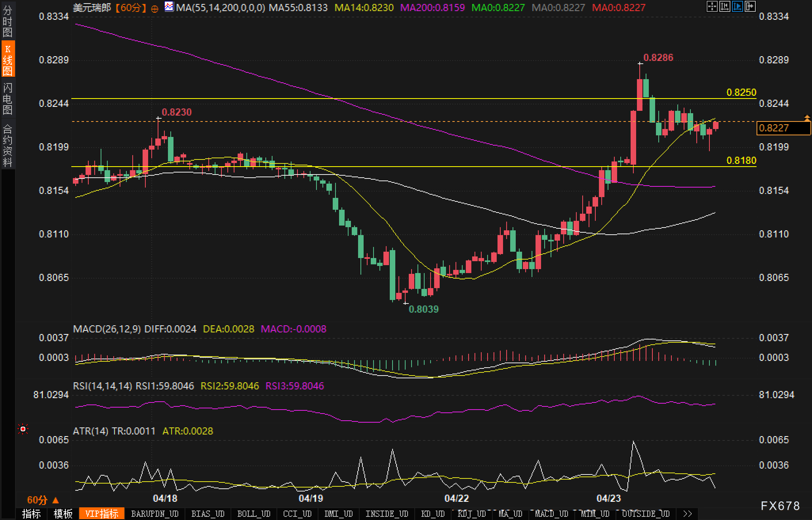The width and height of the screenshot is (812, 520).
Task: Open 合约资料 panel in left sidebar
Action: click(8, 145)
